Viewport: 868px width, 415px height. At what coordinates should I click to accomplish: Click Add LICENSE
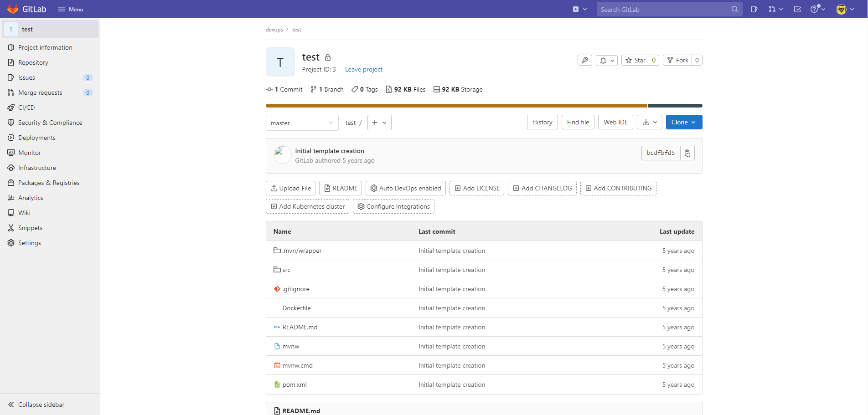(x=477, y=188)
